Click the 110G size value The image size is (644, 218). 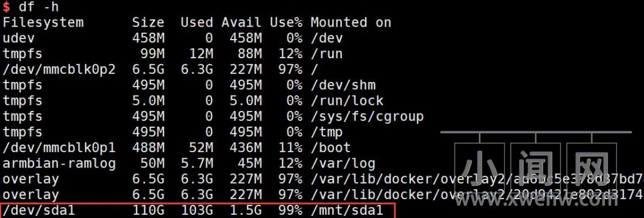point(148,210)
